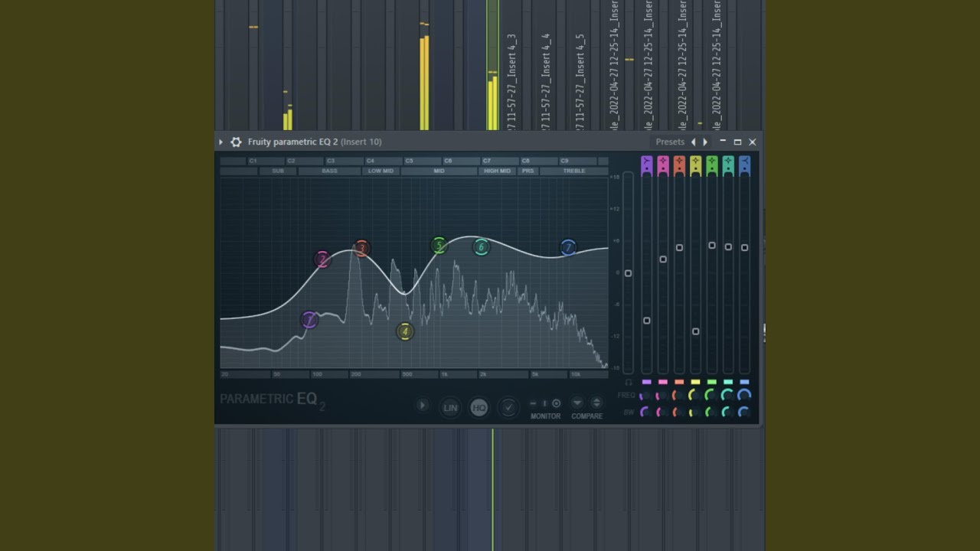
Task: Click the purple band 1 BW knob
Action: [x=646, y=412]
